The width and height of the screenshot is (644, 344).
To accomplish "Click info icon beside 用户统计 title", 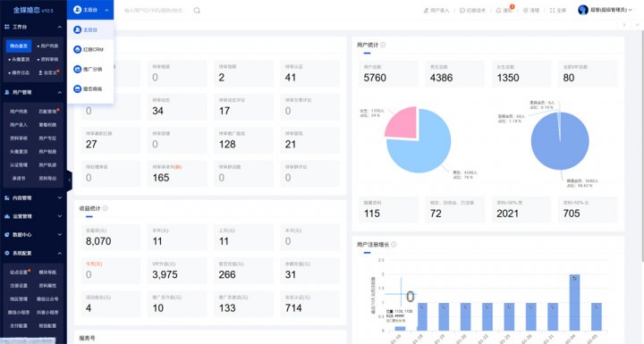I will tap(383, 45).
